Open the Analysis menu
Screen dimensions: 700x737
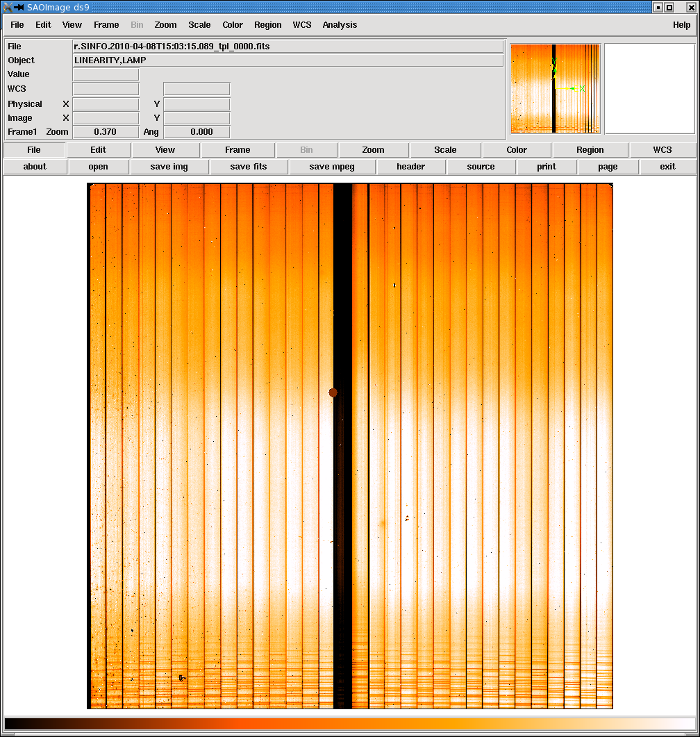(x=340, y=25)
